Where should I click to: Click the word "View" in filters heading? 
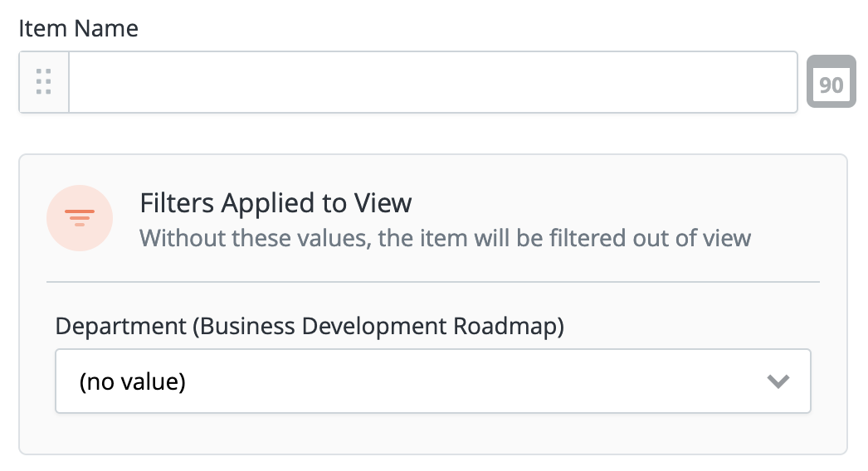(384, 203)
